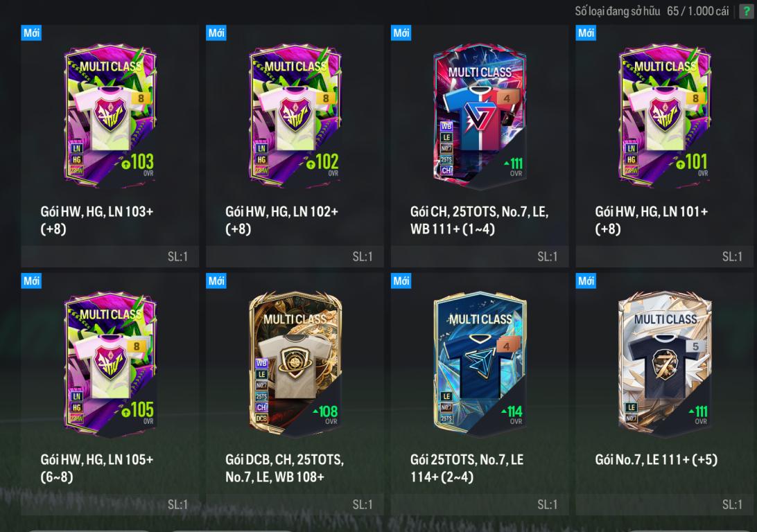Click the SL:1 bar under the 101+ pack
Viewport: 757px width, 532px height.
click(665, 256)
